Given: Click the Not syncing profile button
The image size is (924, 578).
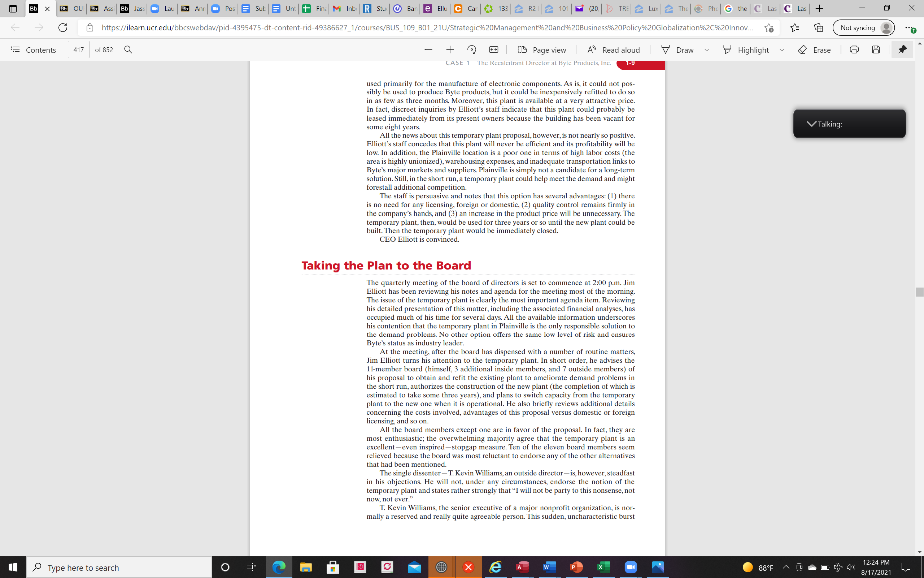Looking at the screenshot, I should click(x=863, y=27).
